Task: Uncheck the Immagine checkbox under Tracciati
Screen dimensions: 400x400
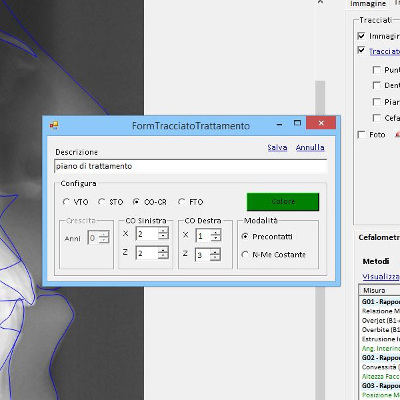Action: coord(361,36)
